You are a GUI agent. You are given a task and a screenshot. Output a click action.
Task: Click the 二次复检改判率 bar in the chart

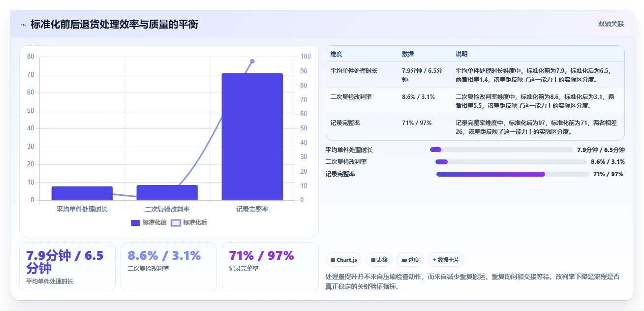(167, 193)
